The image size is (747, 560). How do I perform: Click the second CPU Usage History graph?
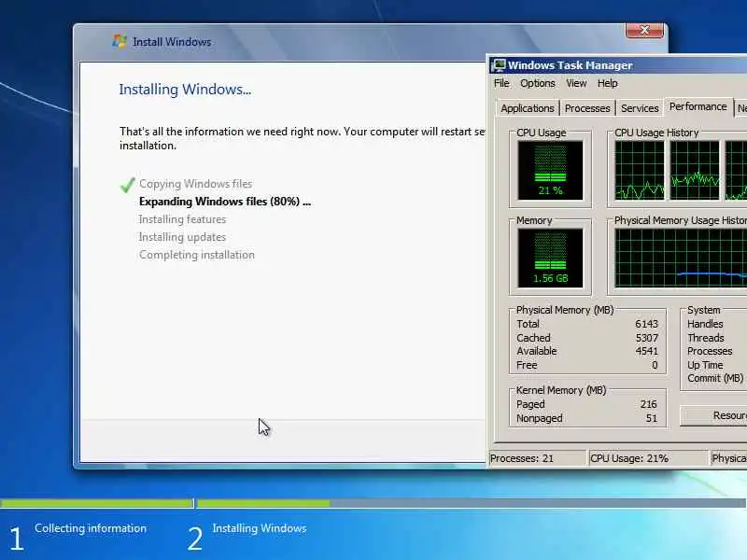point(695,171)
